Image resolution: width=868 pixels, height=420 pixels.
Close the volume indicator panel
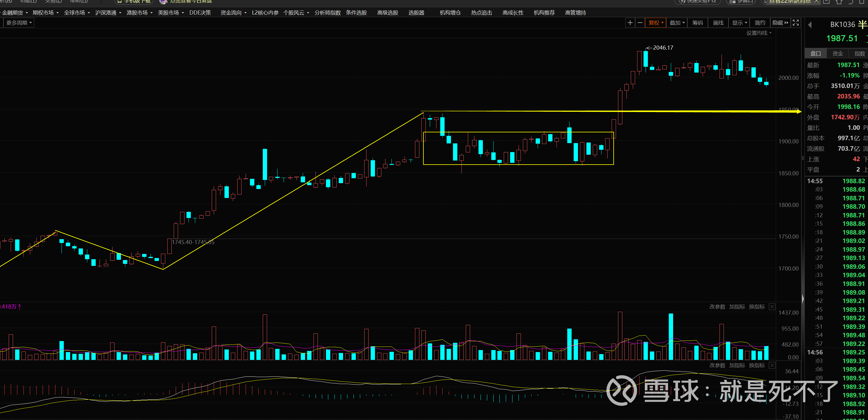click(772, 307)
